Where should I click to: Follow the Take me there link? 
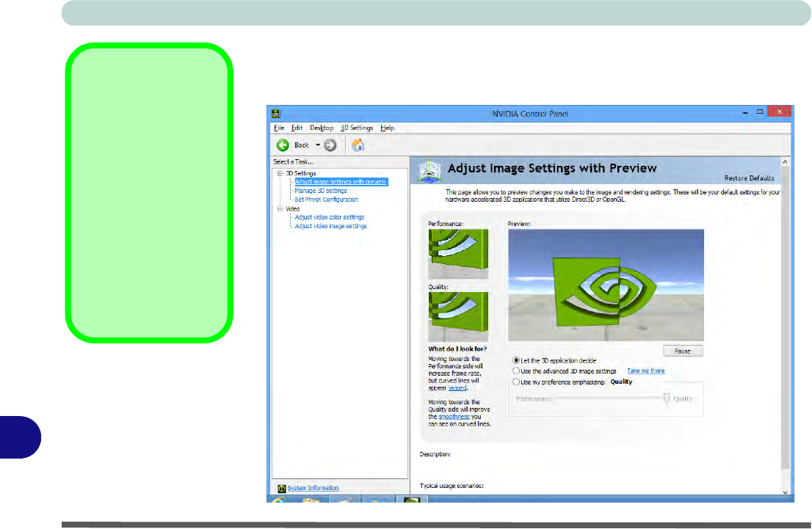(x=646, y=371)
